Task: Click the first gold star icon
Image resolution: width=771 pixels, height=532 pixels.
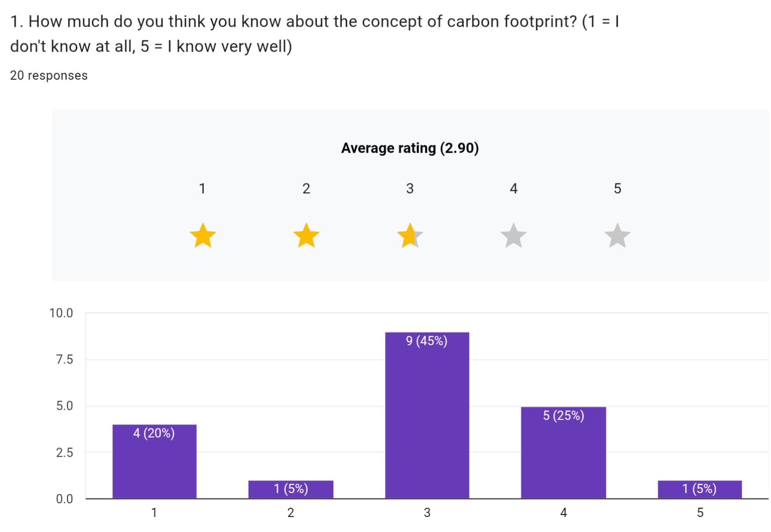Action: click(x=203, y=235)
